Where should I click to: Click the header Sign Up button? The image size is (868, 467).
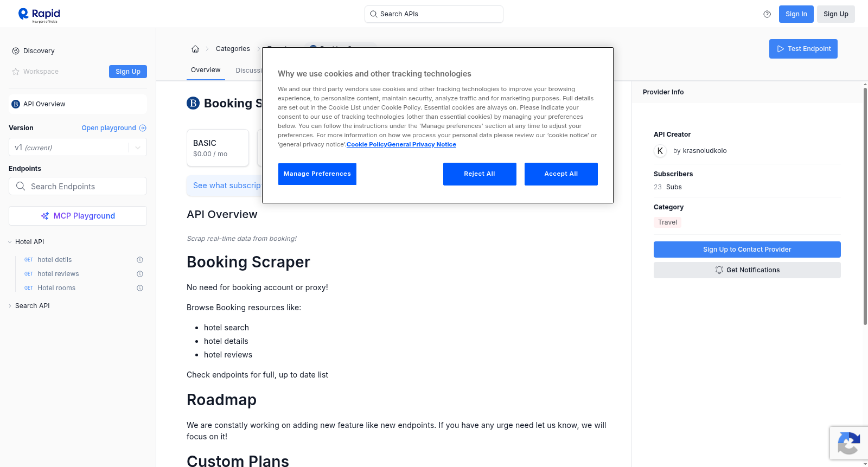(x=836, y=14)
